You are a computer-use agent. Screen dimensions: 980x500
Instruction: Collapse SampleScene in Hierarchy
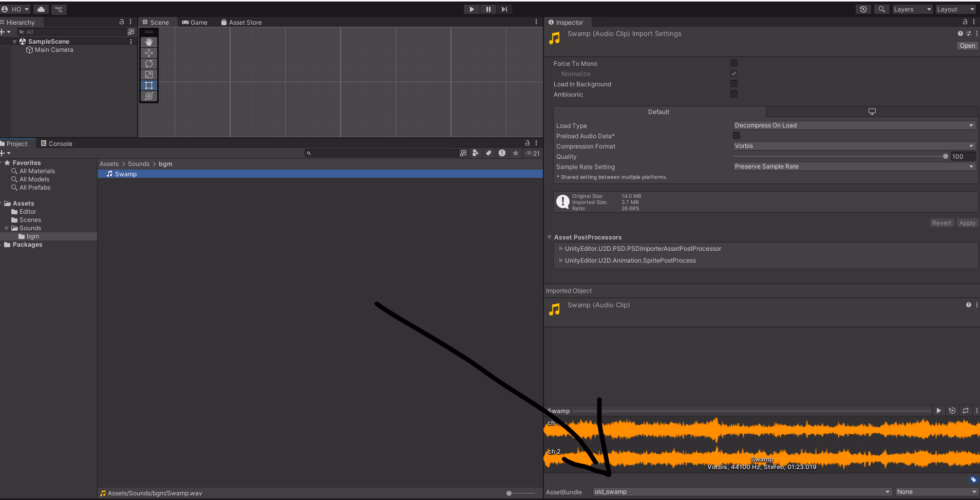(14, 42)
